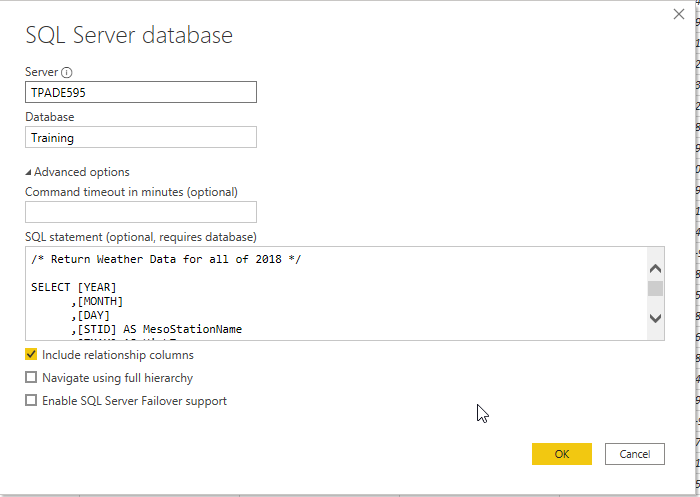Click the SQL statement scrollbar thumb

pyautogui.click(x=655, y=288)
